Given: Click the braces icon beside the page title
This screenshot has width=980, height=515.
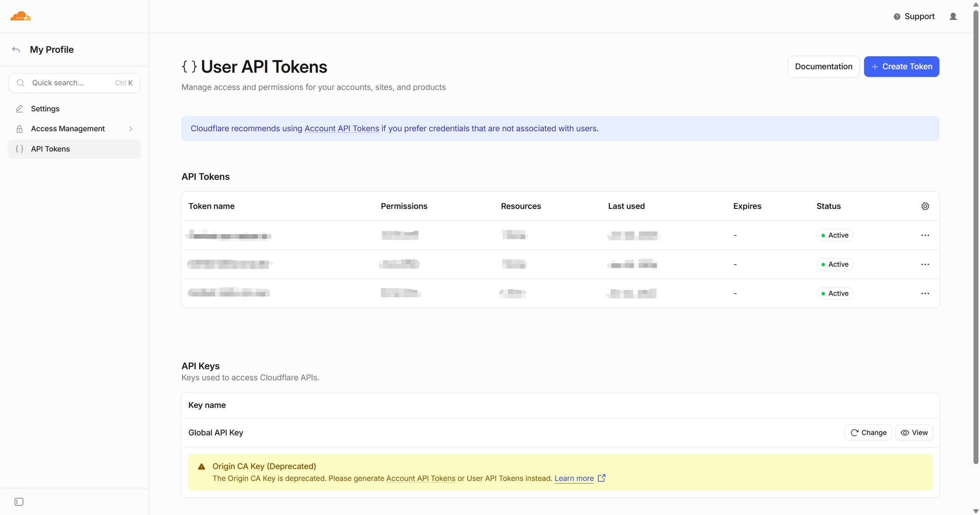Looking at the screenshot, I should tap(189, 67).
